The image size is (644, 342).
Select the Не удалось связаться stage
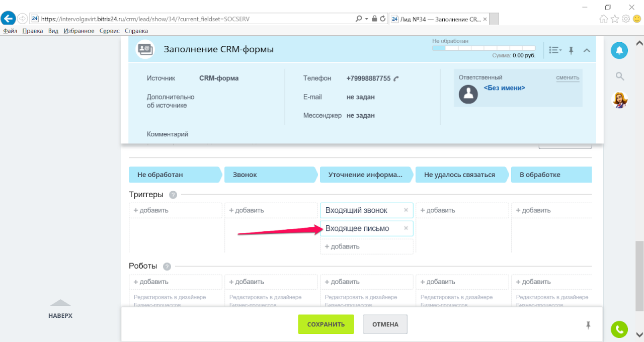(x=461, y=175)
